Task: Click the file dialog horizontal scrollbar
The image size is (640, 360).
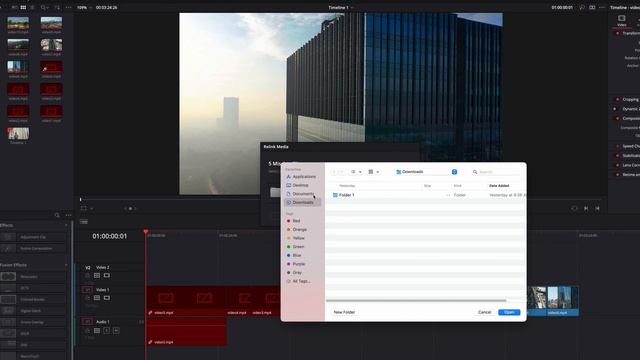Action: 416,301
